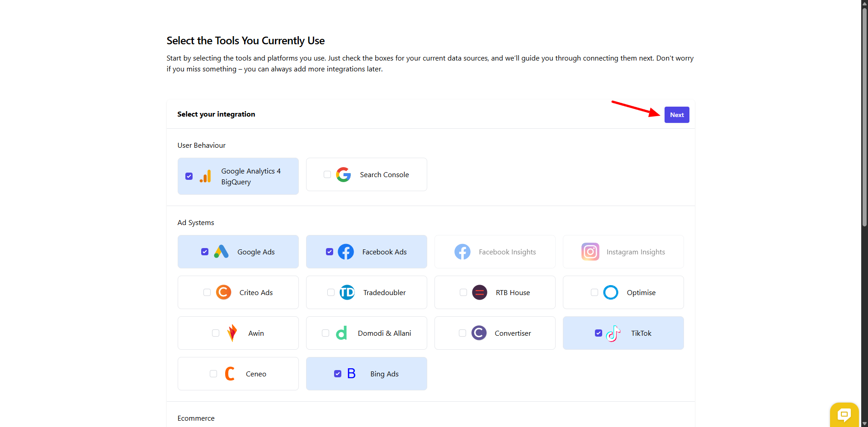
Task: Tick the Tradedoubler checkbox
Action: pyautogui.click(x=331, y=292)
